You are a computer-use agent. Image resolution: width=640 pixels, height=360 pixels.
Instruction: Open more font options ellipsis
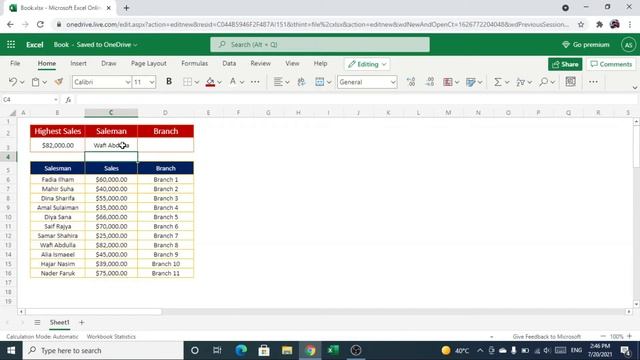point(255,82)
